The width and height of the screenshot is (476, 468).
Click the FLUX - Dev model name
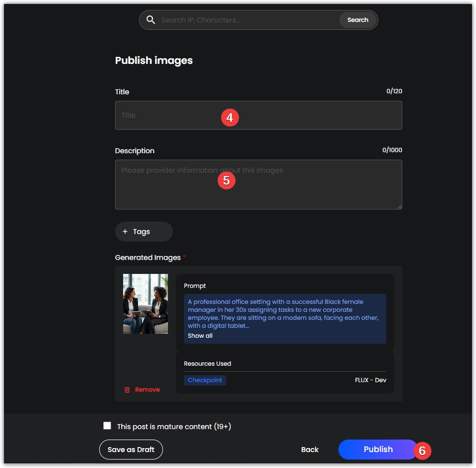pyautogui.click(x=370, y=380)
